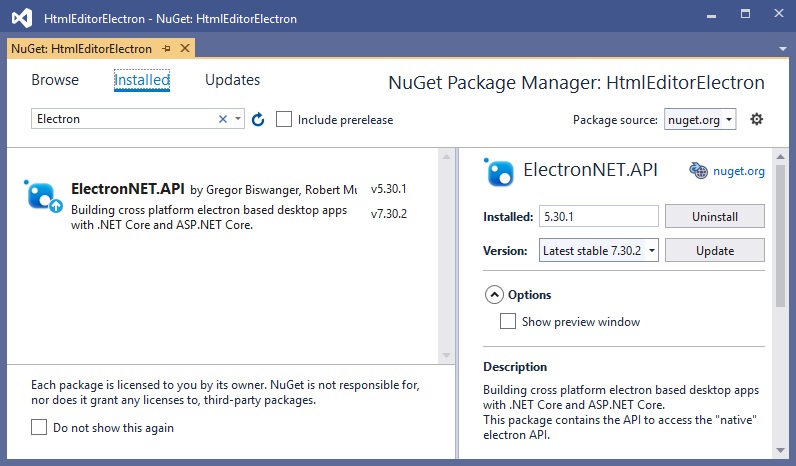Open the document tab overflow arrow
This screenshot has height=466, width=796.
(x=782, y=49)
